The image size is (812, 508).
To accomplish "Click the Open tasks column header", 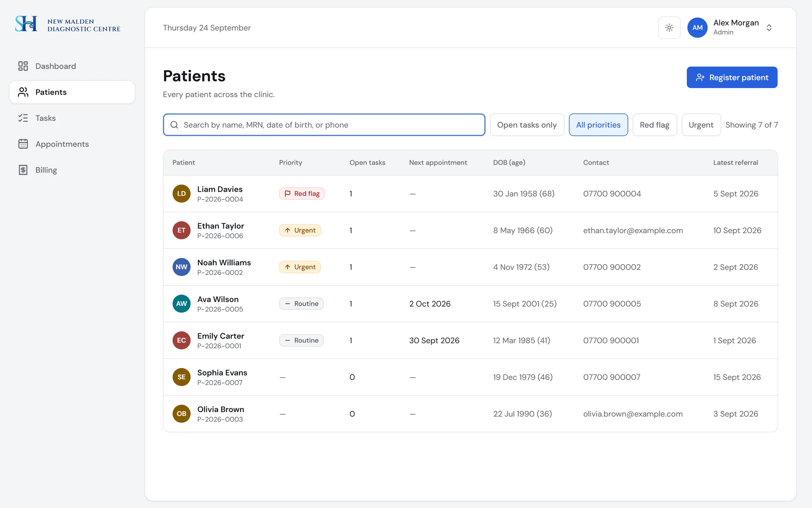I will pos(367,163).
